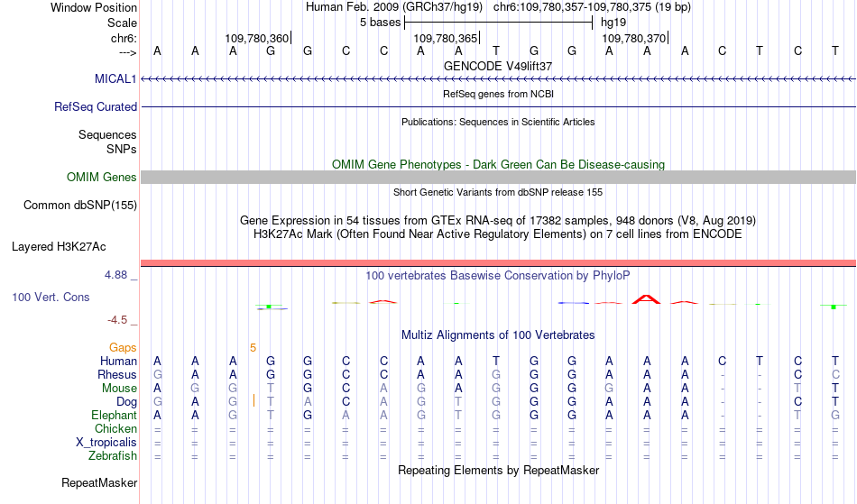Click the Scale track label
The height and width of the screenshot is (504, 857).
click(122, 23)
